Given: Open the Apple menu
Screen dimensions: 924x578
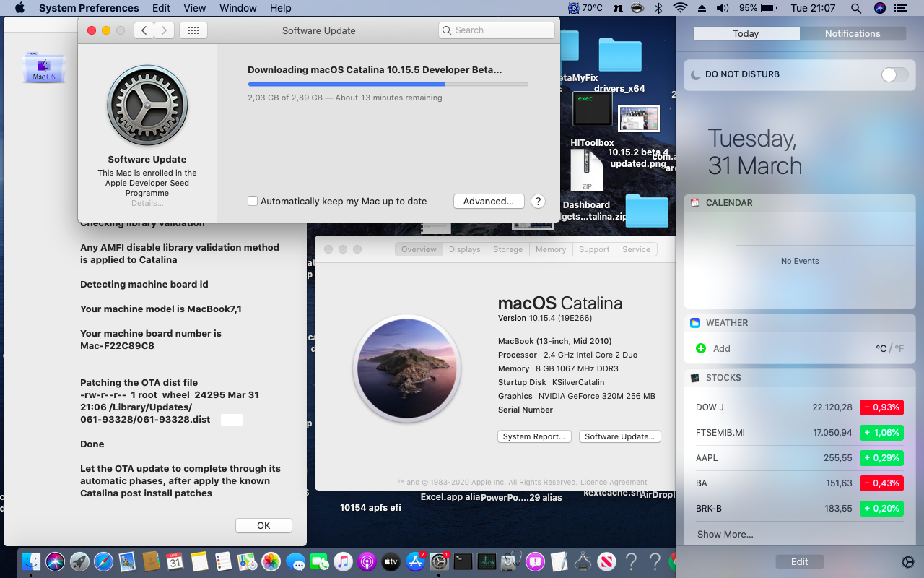Looking at the screenshot, I should [19, 8].
